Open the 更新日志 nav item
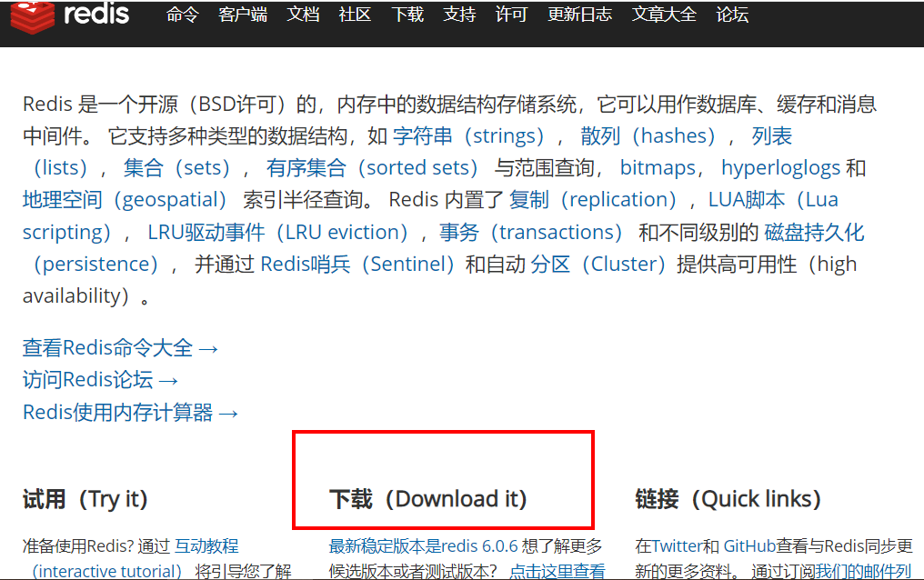 point(580,15)
